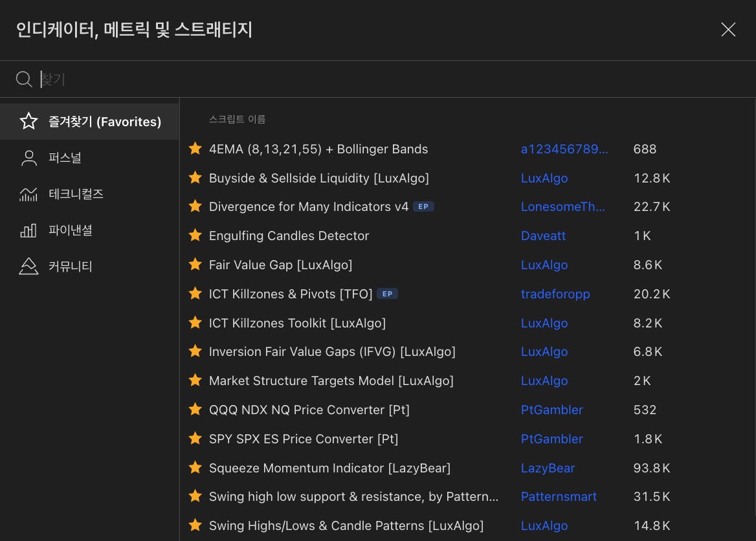The width and height of the screenshot is (756, 541).
Task: Click the 93.8K usage count for Squeeze Momentum
Action: click(651, 468)
